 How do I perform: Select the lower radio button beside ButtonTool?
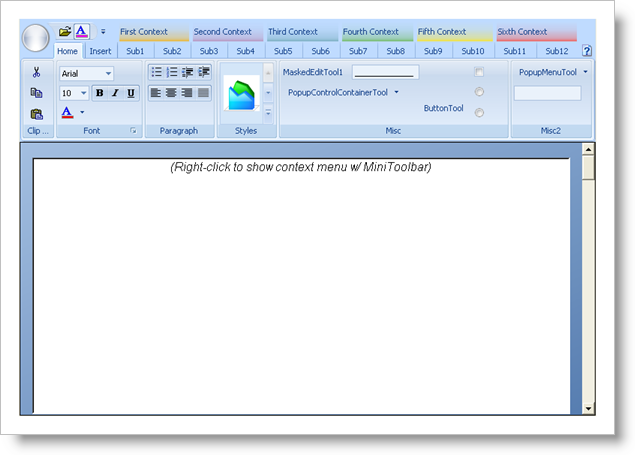(x=479, y=113)
